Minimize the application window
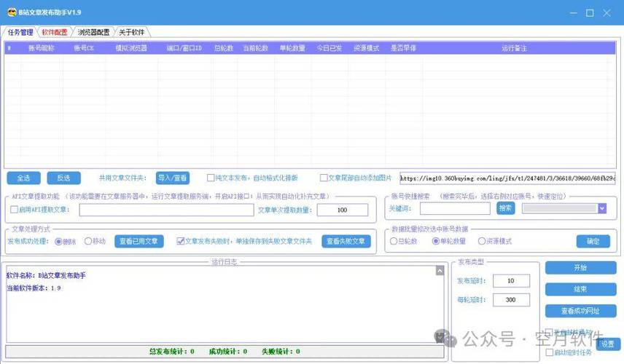This screenshot has width=624, height=364. click(x=573, y=12)
